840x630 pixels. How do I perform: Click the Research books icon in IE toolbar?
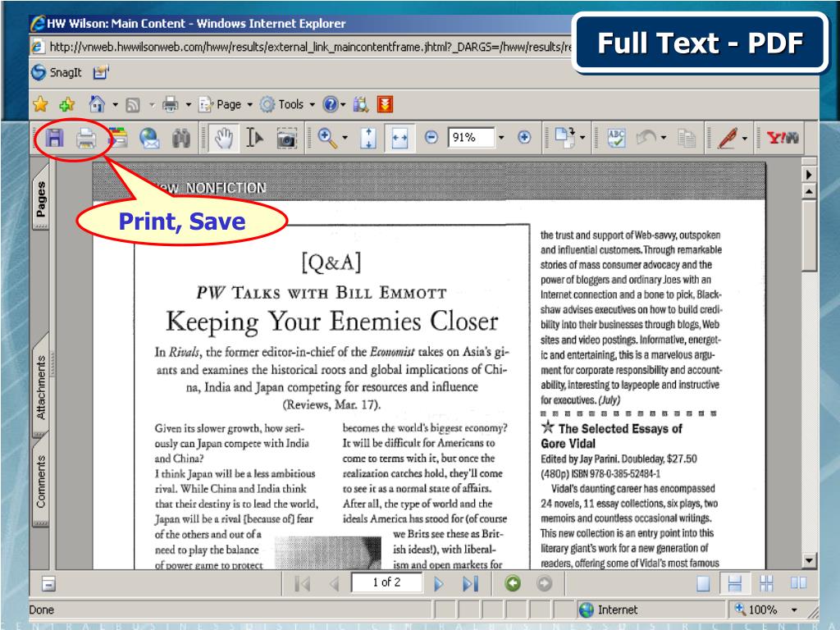pos(361,104)
